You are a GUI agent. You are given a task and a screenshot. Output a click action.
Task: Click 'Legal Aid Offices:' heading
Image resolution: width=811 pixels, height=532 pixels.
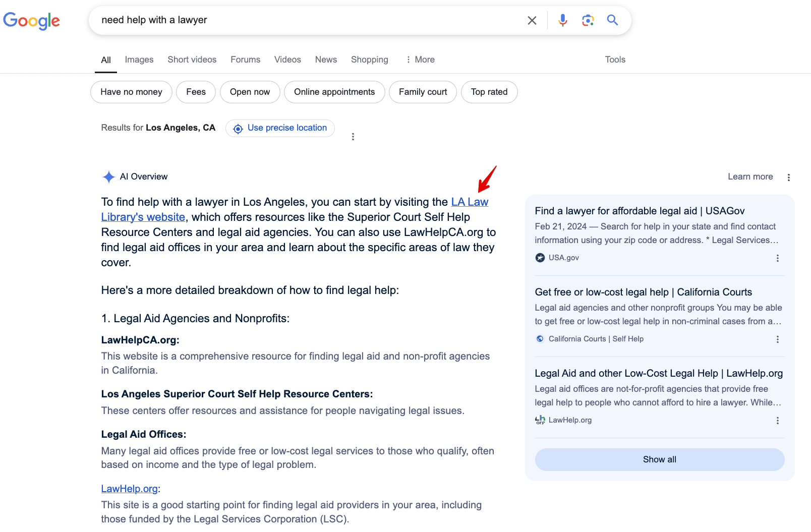click(144, 434)
